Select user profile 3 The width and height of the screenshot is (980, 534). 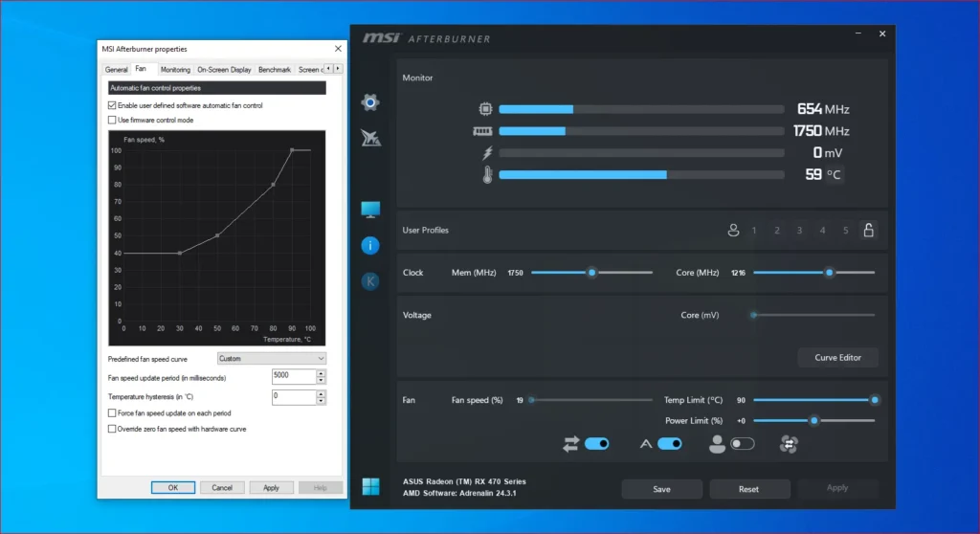(x=799, y=230)
